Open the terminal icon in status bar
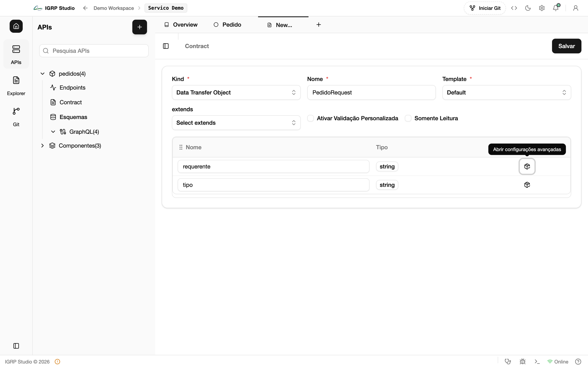Image resolution: width=588 pixels, height=368 pixels. tap(537, 362)
